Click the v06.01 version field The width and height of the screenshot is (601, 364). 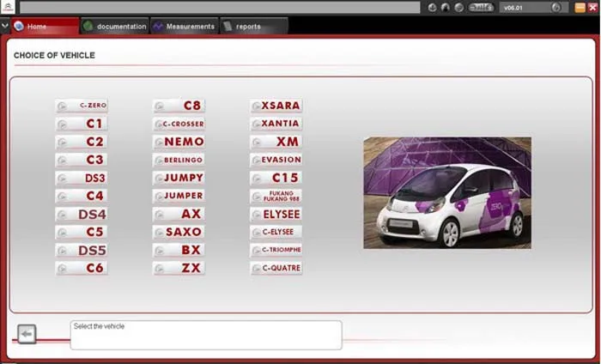(534, 7)
